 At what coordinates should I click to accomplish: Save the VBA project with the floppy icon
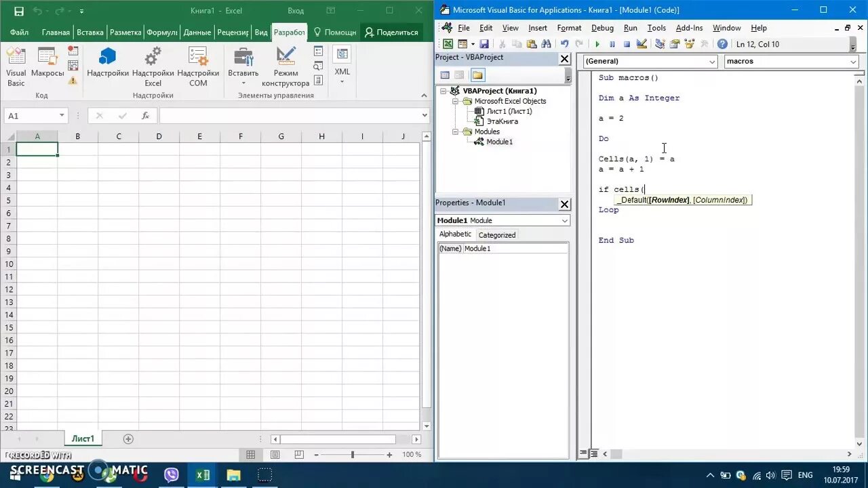[x=484, y=44]
